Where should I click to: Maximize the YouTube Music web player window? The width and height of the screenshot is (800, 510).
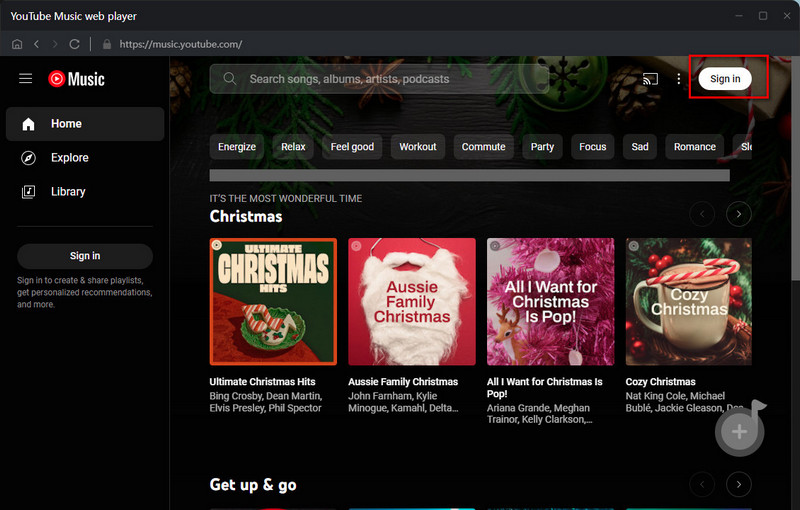click(763, 16)
